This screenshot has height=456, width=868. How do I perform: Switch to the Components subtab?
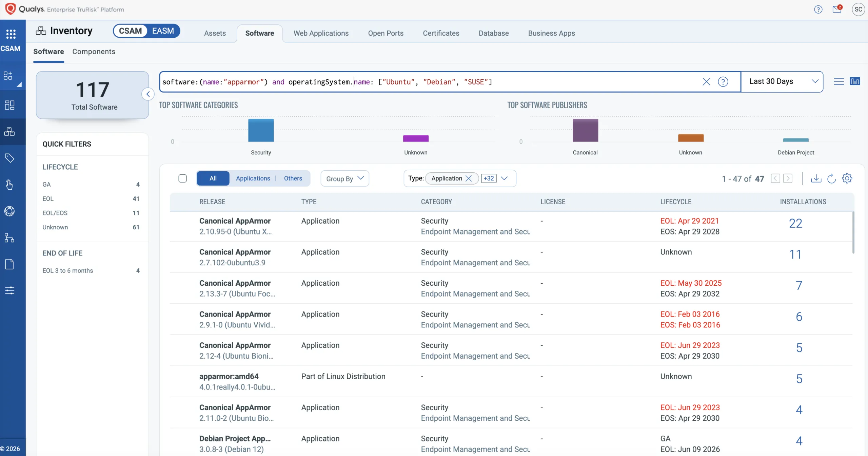pyautogui.click(x=94, y=52)
